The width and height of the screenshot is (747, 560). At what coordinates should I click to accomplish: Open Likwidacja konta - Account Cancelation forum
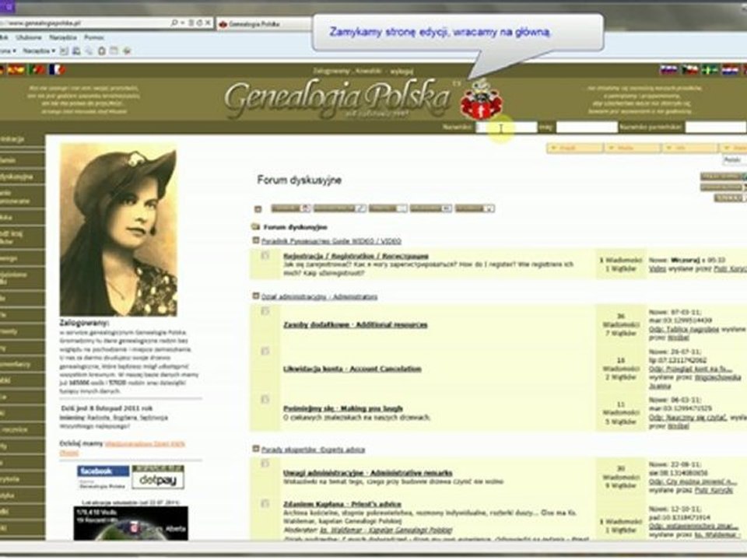pos(352,369)
